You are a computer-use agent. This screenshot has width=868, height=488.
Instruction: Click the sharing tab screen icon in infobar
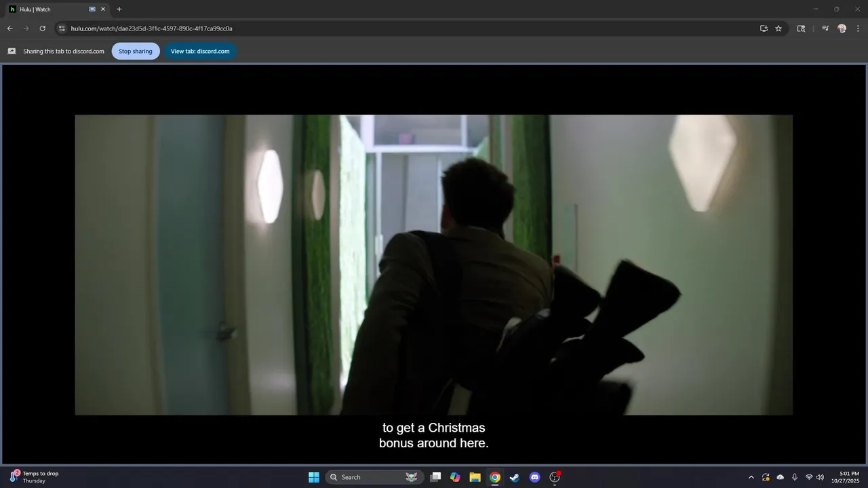[x=12, y=51]
